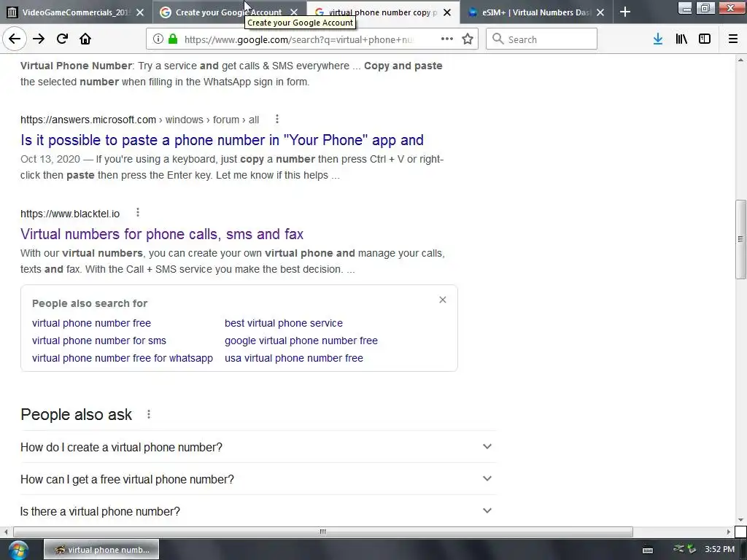The image size is (747, 560).
Task: Open 'Virtual numbers for phone calls, sms and fax'
Action: [x=162, y=234]
